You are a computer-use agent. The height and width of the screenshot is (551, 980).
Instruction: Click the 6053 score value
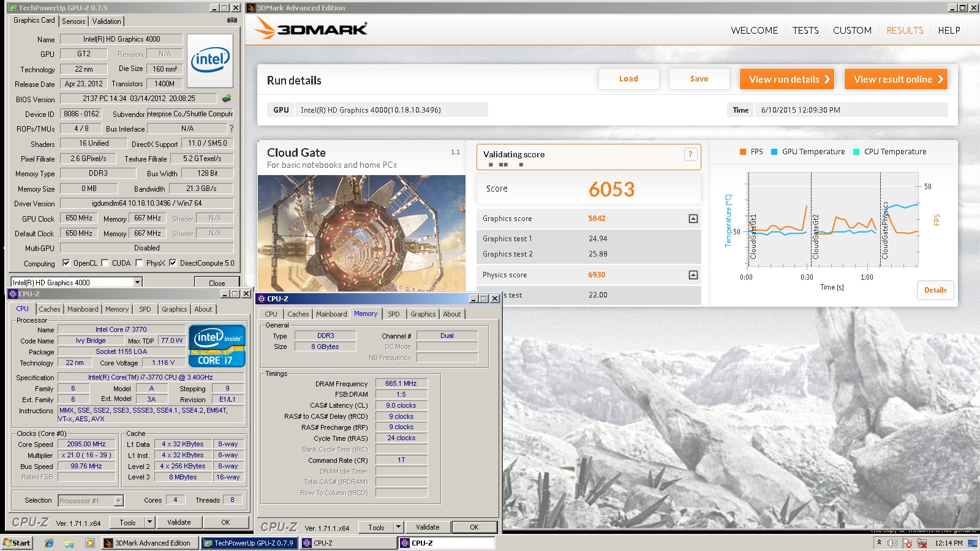611,189
